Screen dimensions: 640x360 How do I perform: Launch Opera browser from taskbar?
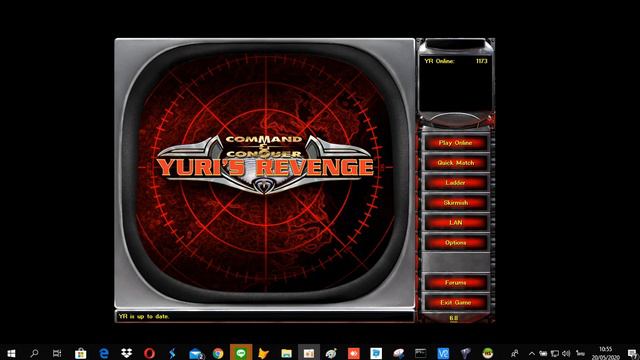149,353
